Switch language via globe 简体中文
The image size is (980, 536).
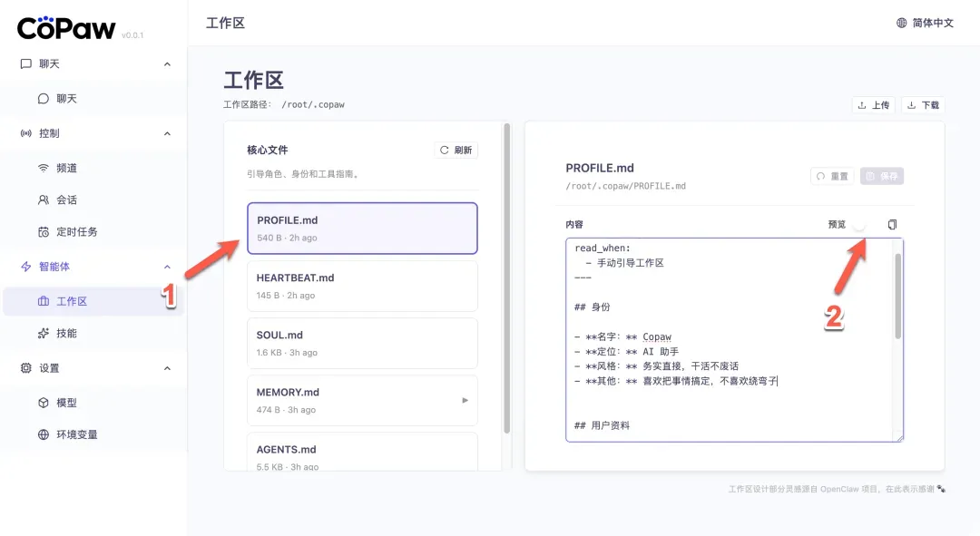(x=925, y=23)
